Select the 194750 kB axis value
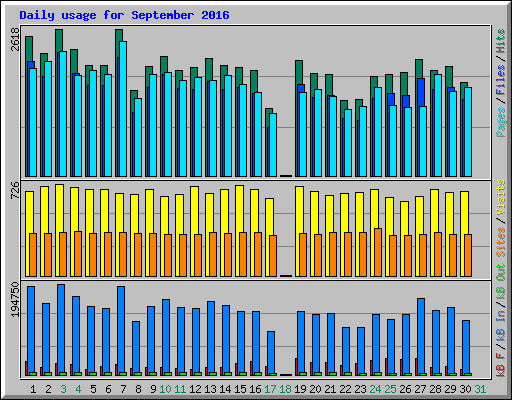This screenshot has width=512, height=400. click(15, 299)
